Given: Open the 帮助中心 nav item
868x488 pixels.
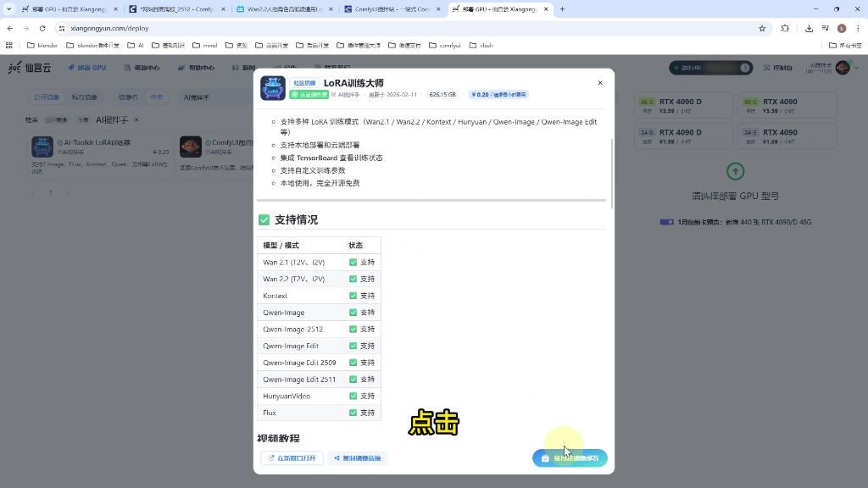Looking at the screenshot, I should click(196, 68).
